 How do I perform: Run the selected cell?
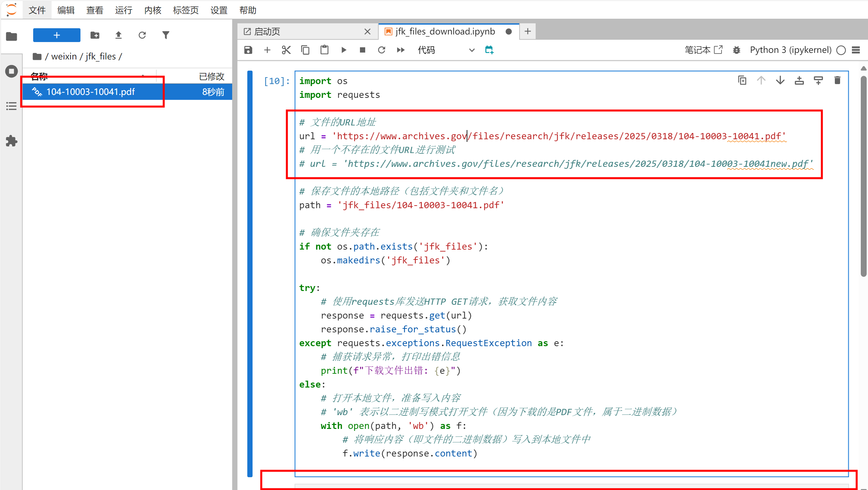tap(344, 50)
